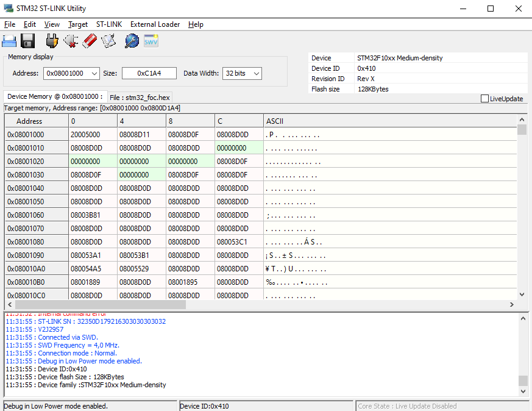Select the Device Memory tab
532x411 pixels.
pyautogui.click(x=55, y=96)
